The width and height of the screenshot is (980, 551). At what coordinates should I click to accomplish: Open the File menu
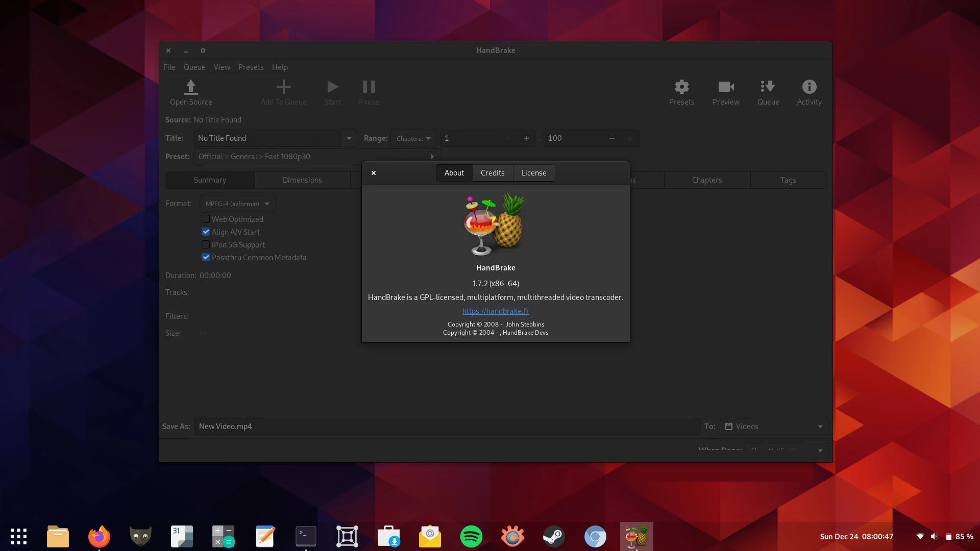[169, 67]
